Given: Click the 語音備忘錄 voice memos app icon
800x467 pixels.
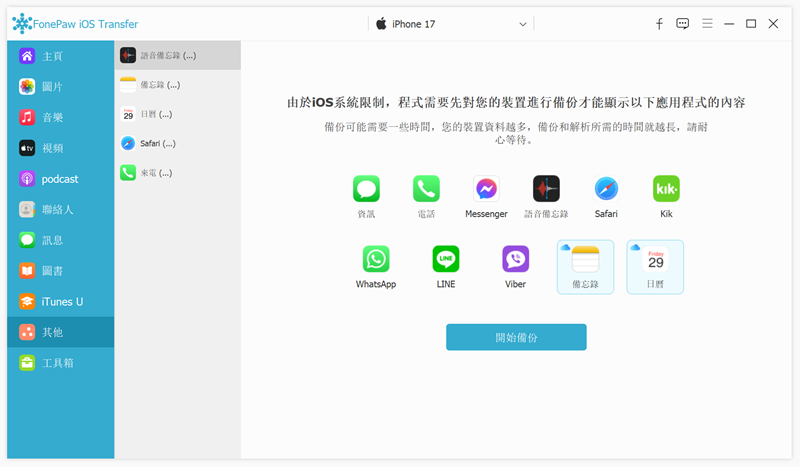Looking at the screenshot, I should click(546, 189).
